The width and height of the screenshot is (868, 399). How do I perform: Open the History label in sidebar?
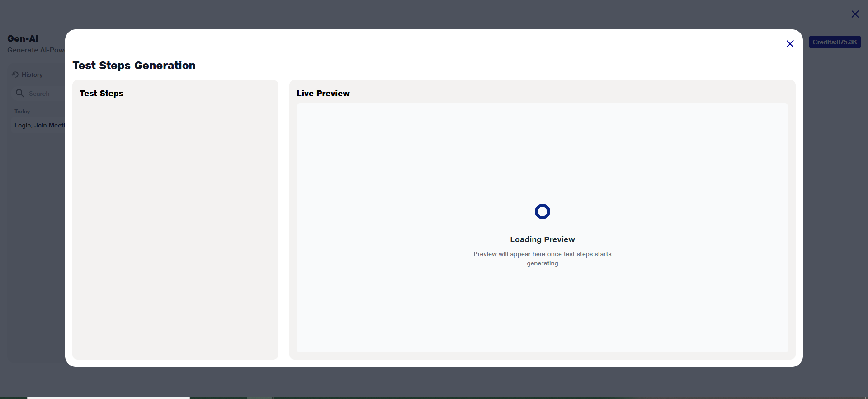point(32,75)
